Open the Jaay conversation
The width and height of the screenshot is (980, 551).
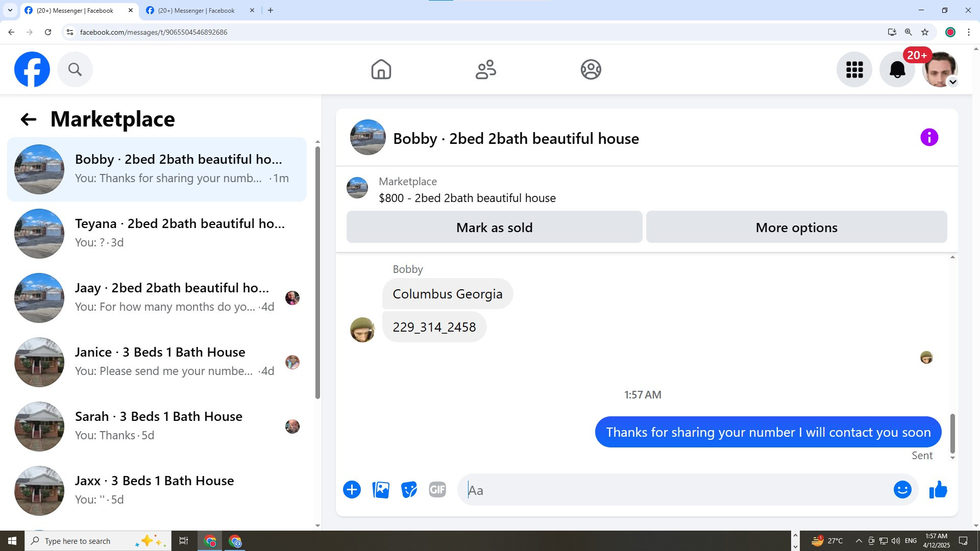[157, 298]
